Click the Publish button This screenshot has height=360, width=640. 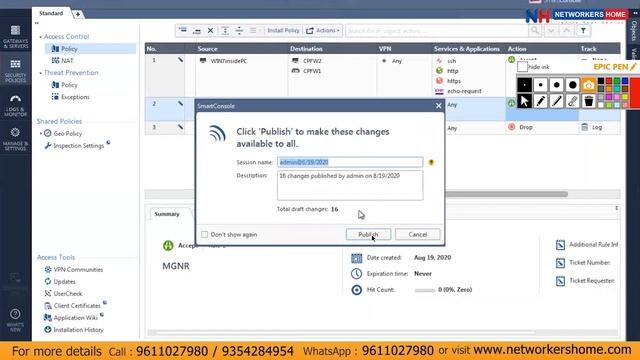coord(368,234)
